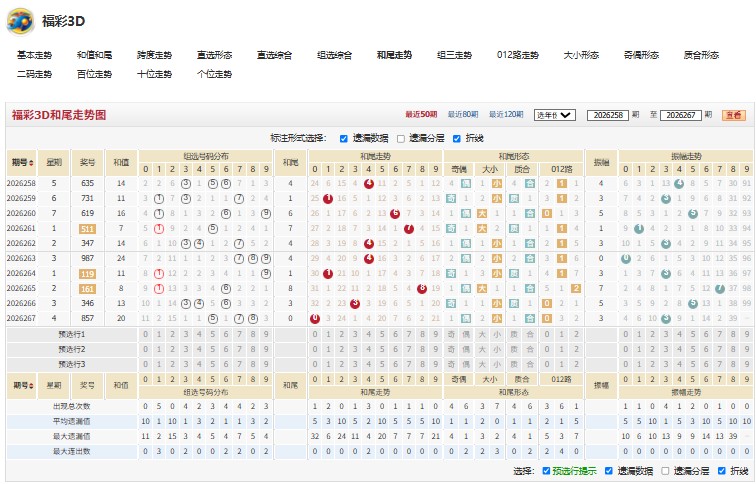Select 最近80期 link
756x484 pixels.
pyautogui.click(x=463, y=114)
